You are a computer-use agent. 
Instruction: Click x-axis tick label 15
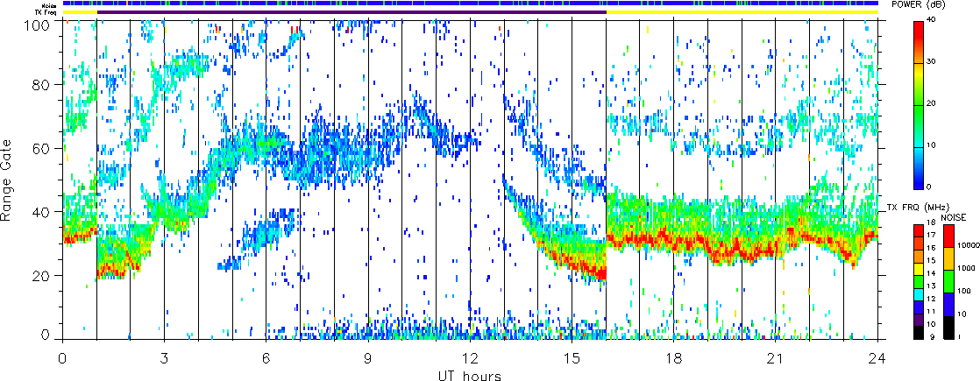572,358
